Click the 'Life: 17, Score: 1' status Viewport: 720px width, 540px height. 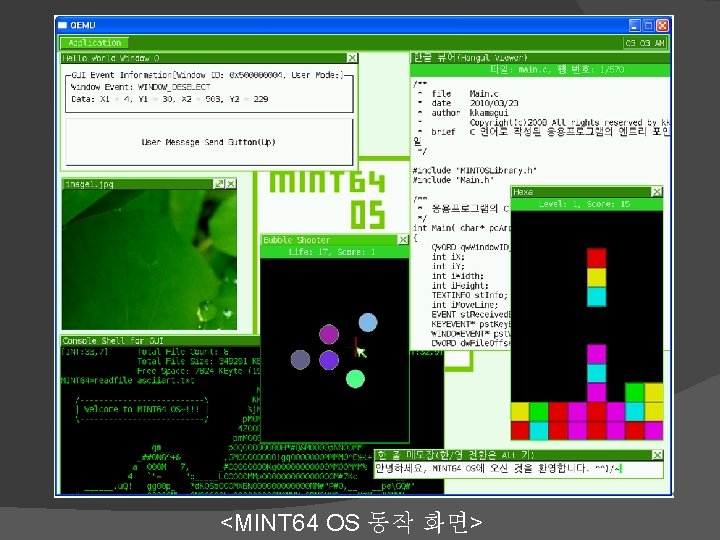click(332, 252)
